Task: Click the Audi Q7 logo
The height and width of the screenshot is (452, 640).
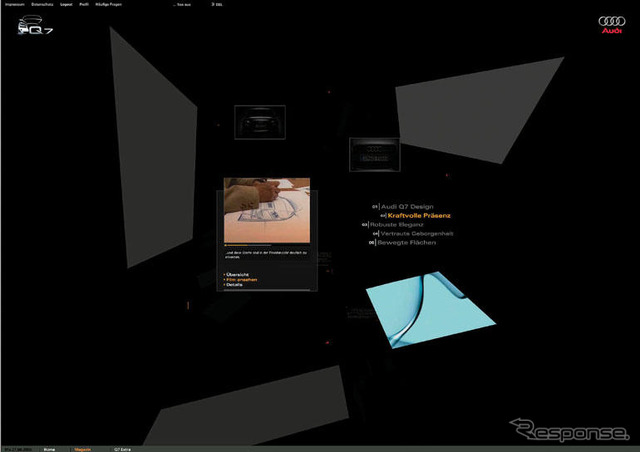Action: pyautogui.click(x=35, y=25)
